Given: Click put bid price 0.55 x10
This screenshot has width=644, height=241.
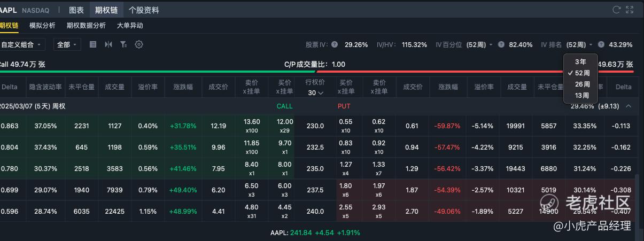Looking at the screenshot, I should tap(346, 126).
